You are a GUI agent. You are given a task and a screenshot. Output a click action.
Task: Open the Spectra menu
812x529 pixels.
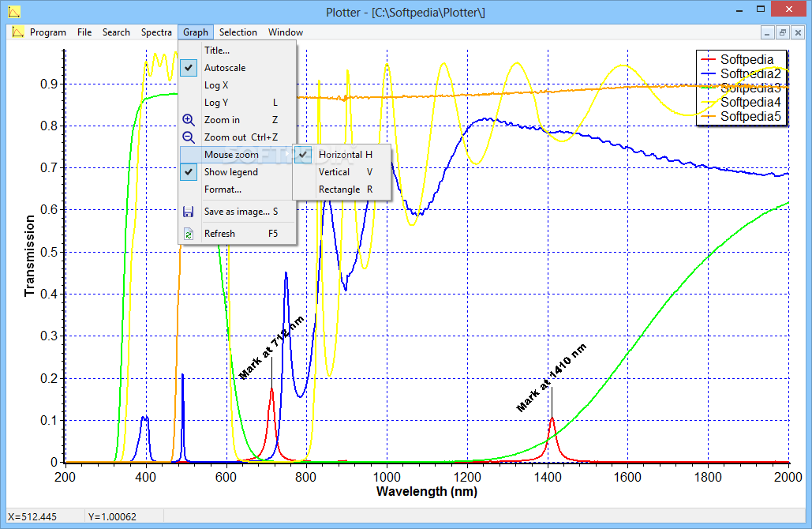pos(156,32)
